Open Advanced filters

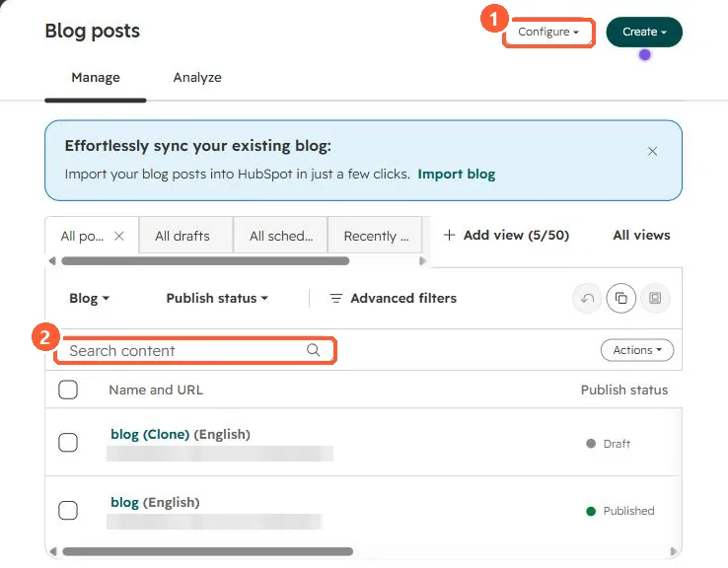pyautogui.click(x=393, y=299)
